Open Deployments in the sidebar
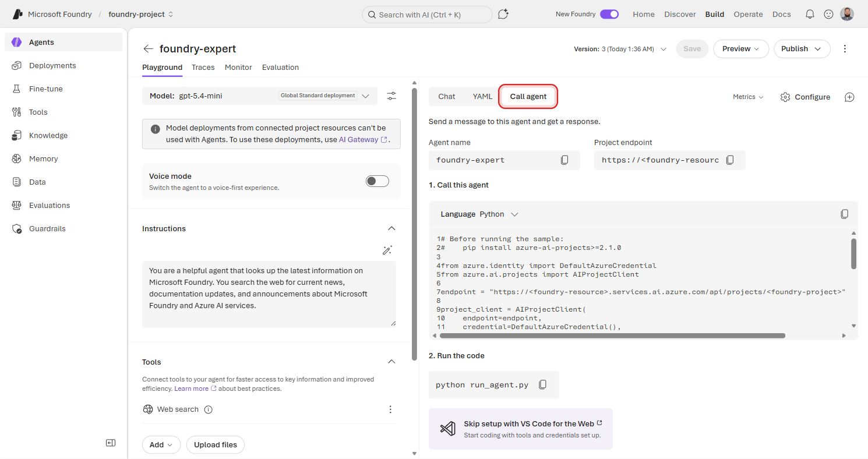 click(x=63, y=65)
